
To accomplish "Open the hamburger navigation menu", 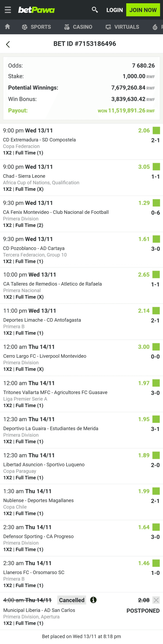I will tap(7, 10).
